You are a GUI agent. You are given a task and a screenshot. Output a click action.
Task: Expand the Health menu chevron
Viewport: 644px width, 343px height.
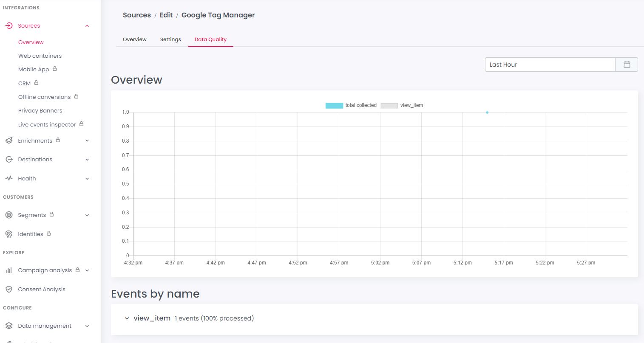coord(87,179)
